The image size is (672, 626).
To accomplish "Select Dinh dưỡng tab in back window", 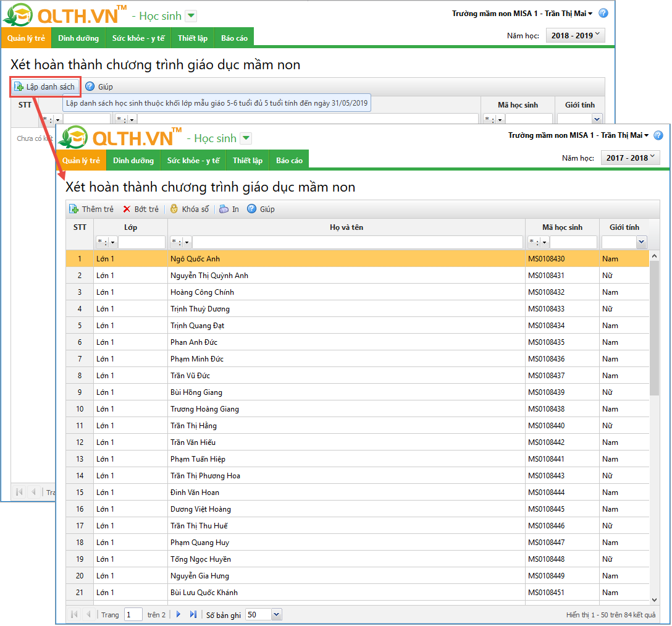I will (78, 38).
